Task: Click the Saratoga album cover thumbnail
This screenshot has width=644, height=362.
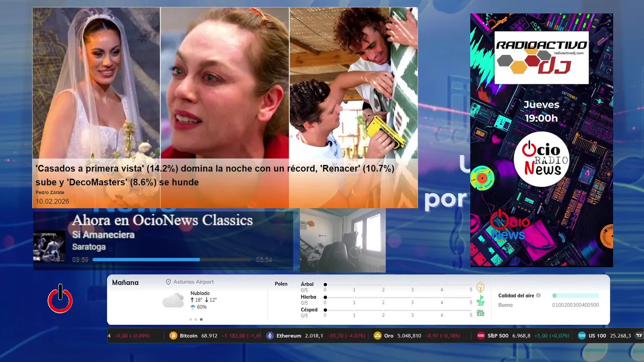Action: [49, 246]
